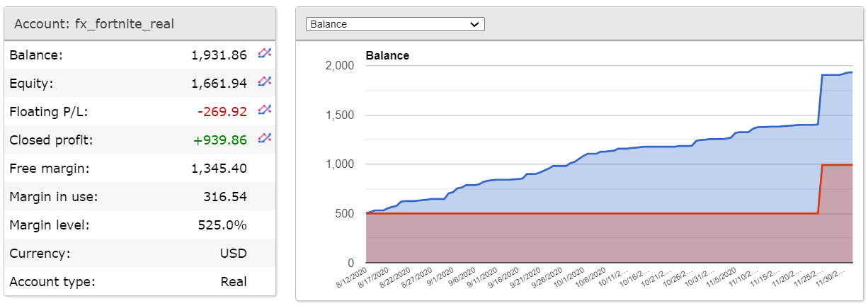Click the Margin level 525.0% value
This screenshot has width=868, height=306.
(222, 225)
